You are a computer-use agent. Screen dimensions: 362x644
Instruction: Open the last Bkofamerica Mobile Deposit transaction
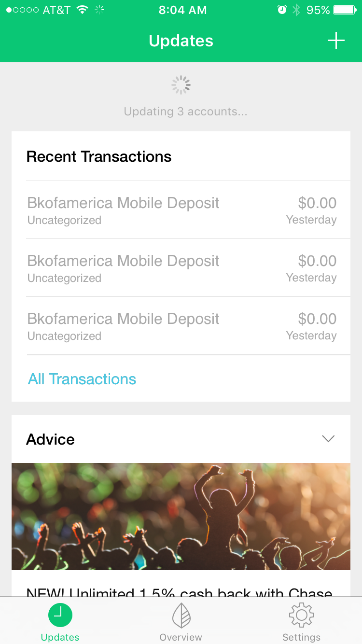coord(181,326)
